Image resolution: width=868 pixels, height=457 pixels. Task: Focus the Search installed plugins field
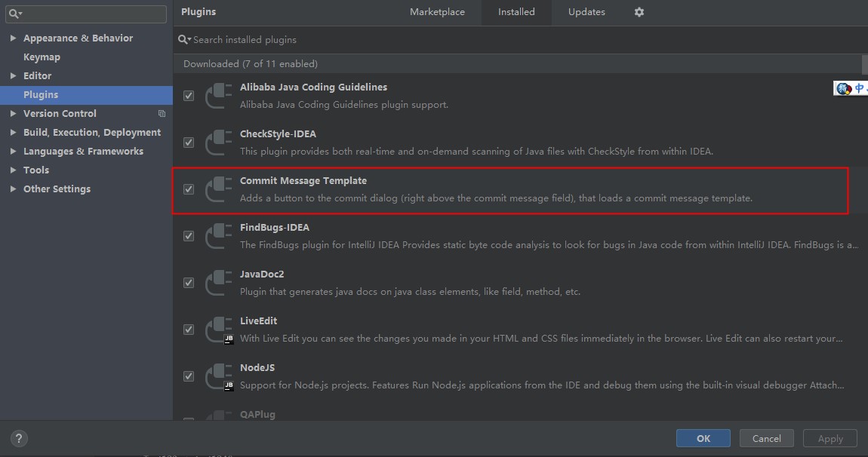[453, 39]
